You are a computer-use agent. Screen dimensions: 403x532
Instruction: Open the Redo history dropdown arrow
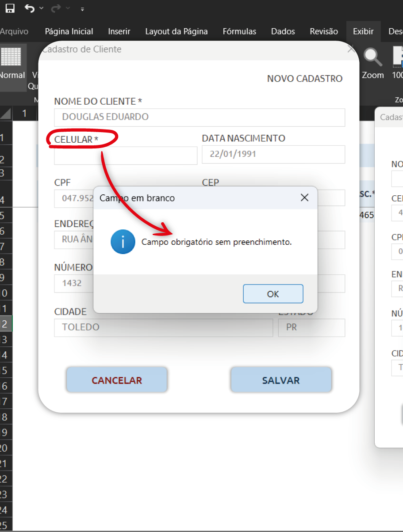click(68, 8)
